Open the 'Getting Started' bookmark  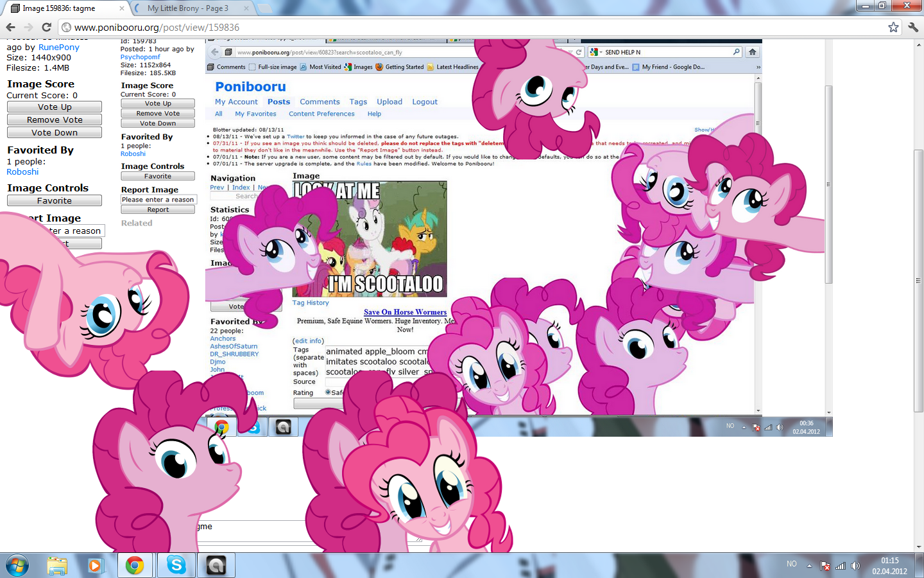pyautogui.click(x=400, y=67)
